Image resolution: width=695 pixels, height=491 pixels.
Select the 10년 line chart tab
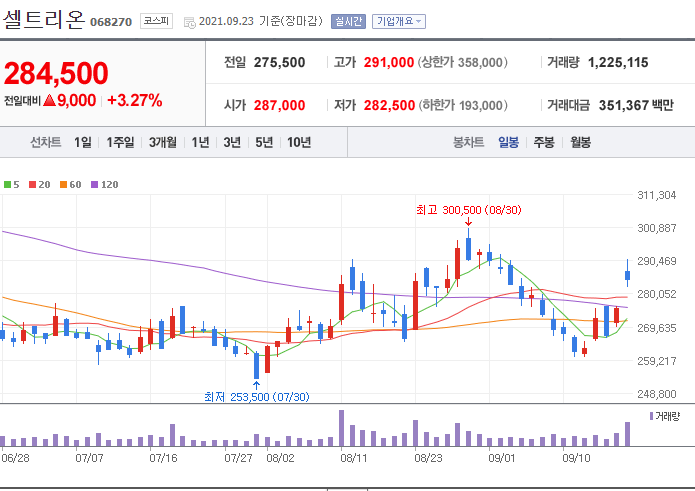tap(299, 142)
